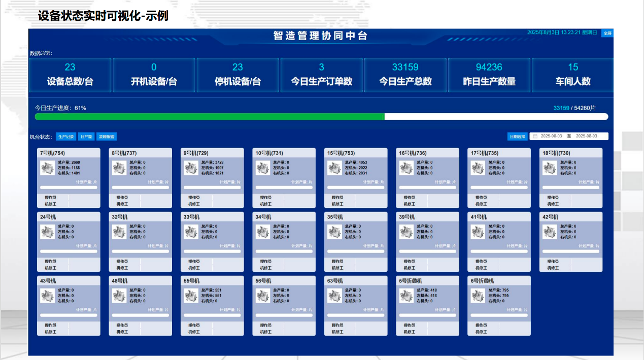Click the 今日生产总数 statistic card
The image size is (644, 360).
[405, 75]
